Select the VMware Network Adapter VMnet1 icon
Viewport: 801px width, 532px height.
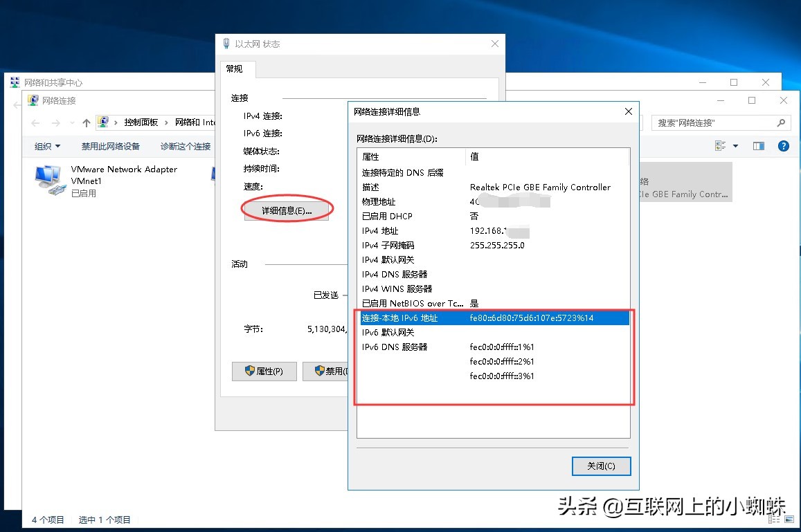[x=48, y=178]
